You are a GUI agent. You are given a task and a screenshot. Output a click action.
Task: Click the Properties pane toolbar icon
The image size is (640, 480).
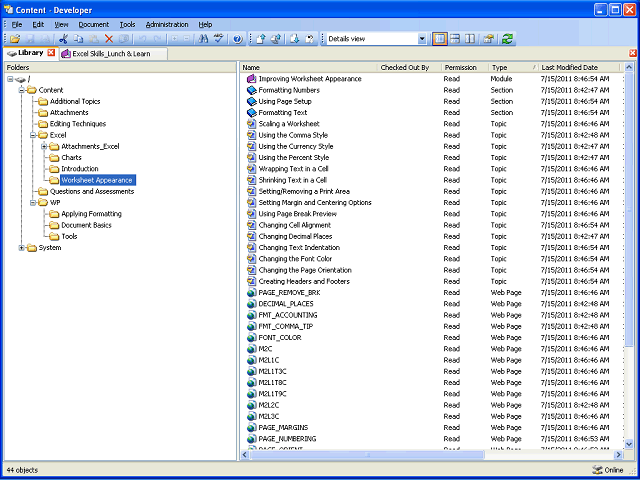488,39
